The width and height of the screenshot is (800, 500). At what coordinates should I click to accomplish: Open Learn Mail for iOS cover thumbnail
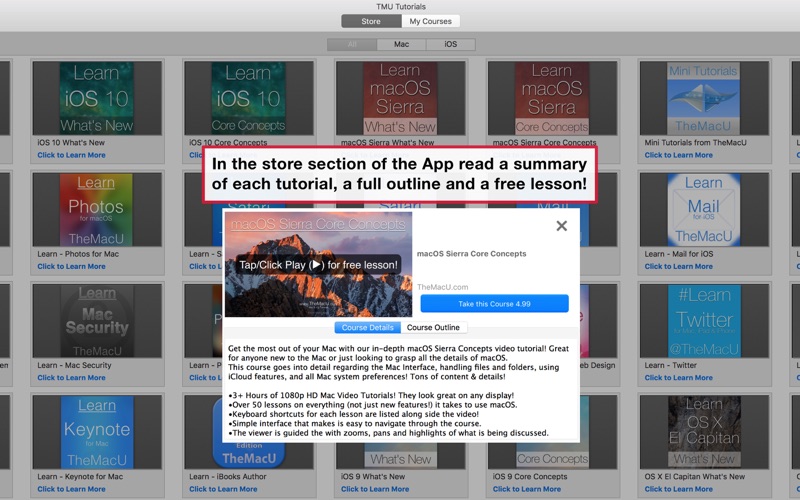click(704, 210)
